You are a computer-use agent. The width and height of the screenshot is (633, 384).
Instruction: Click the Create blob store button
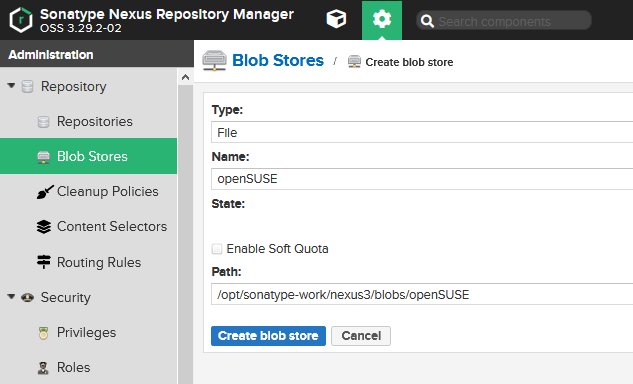(x=268, y=336)
